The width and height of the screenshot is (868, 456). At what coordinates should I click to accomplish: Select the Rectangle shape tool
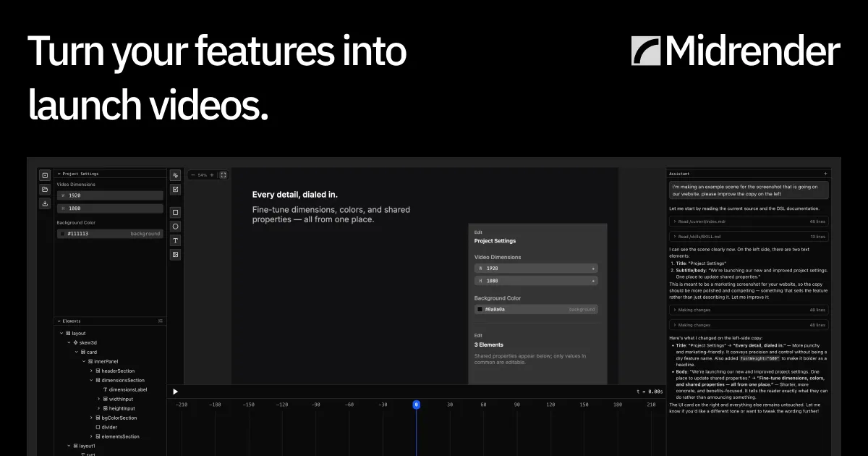click(175, 213)
